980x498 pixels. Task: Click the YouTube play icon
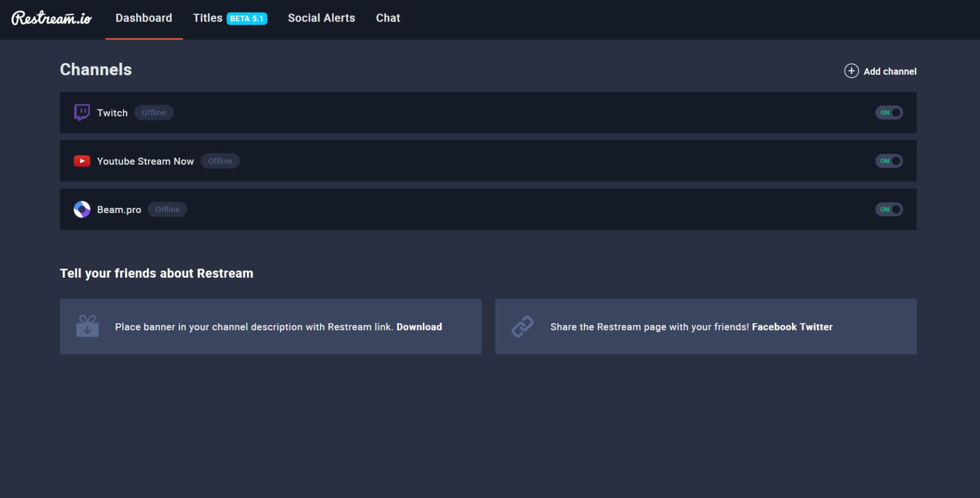(x=82, y=161)
